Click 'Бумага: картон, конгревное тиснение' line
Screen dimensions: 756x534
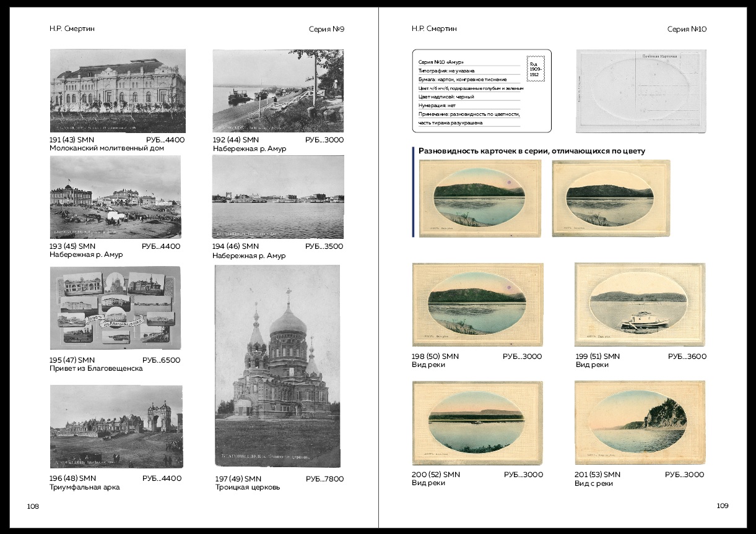[x=462, y=80]
